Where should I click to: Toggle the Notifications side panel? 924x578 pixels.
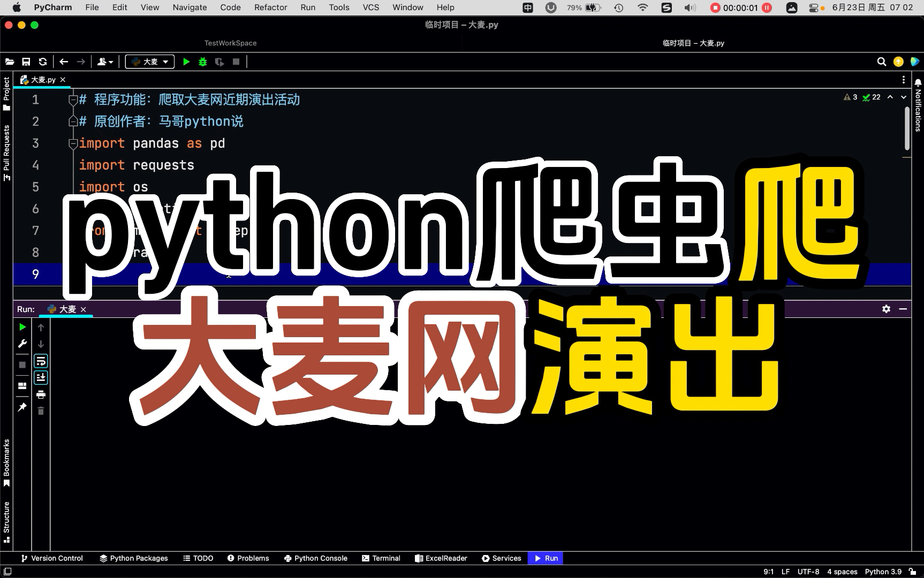tap(918, 105)
